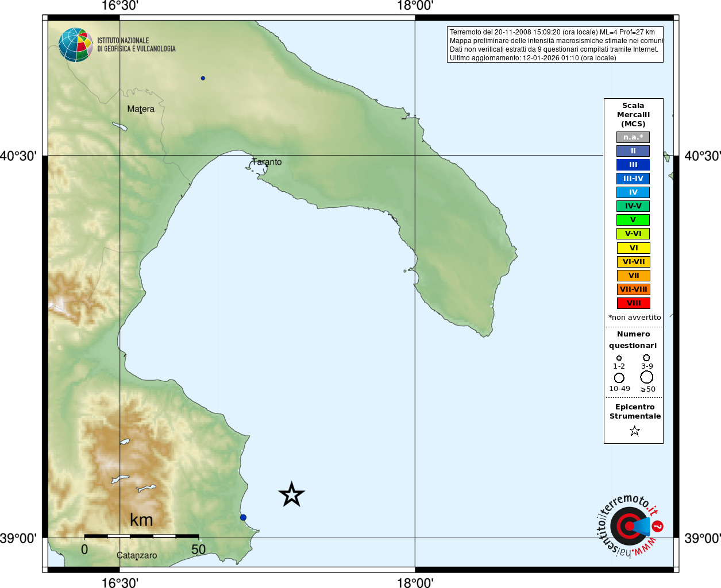Click the left 40°30' latitude label
The height and width of the screenshot is (588, 721).
pyautogui.click(x=18, y=156)
